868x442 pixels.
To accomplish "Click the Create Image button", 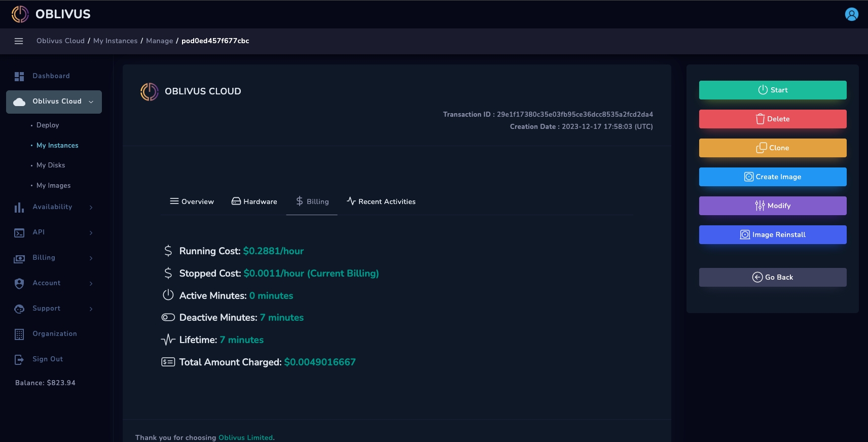I will coord(773,177).
